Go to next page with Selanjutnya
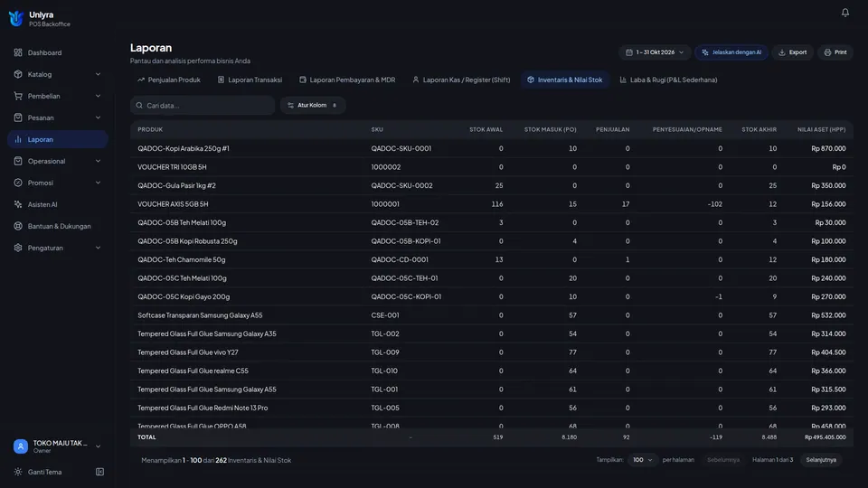This screenshot has height=488, width=868. click(821, 460)
